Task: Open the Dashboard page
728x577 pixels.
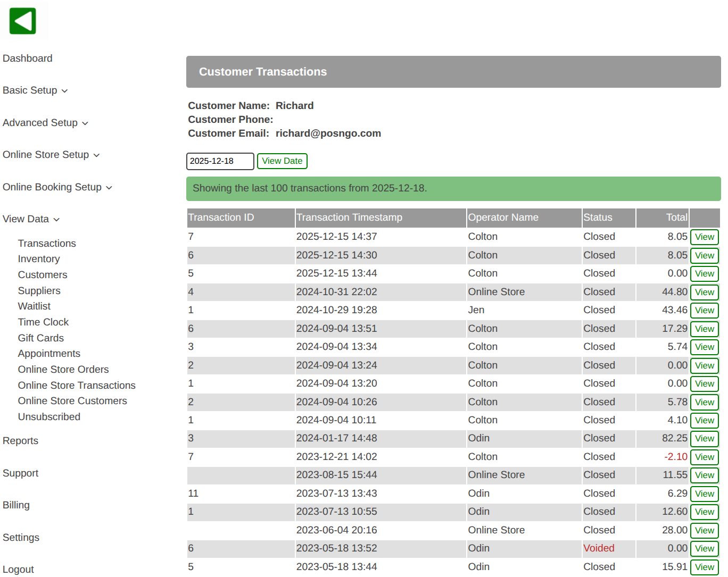Action: [x=28, y=58]
